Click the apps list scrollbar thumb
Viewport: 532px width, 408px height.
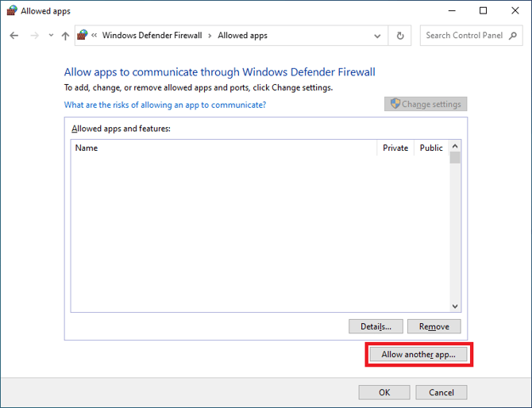[455, 158]
